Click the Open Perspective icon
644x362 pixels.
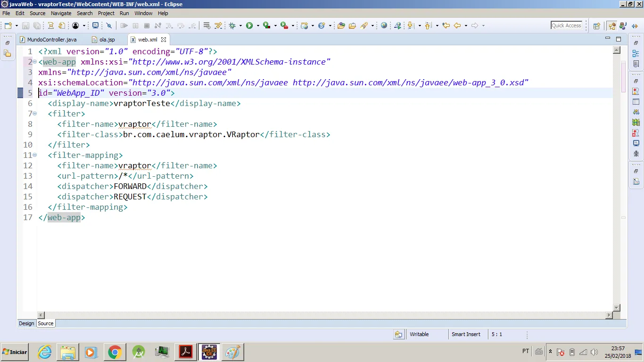coord(596,26)
